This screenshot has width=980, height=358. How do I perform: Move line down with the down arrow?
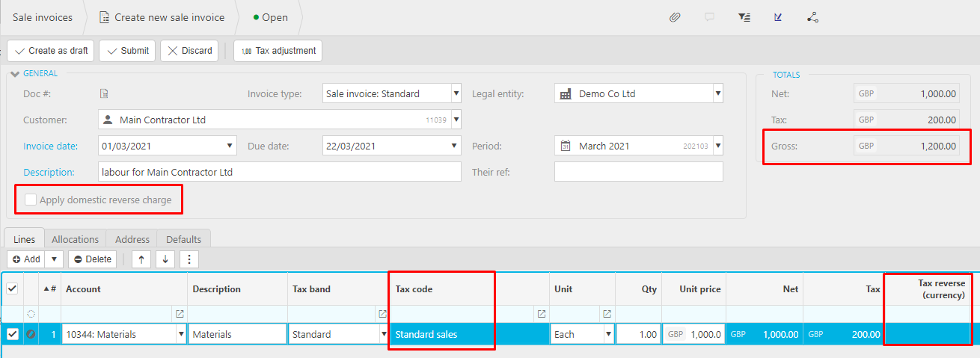pyautogui.click(x=165, y=259)
